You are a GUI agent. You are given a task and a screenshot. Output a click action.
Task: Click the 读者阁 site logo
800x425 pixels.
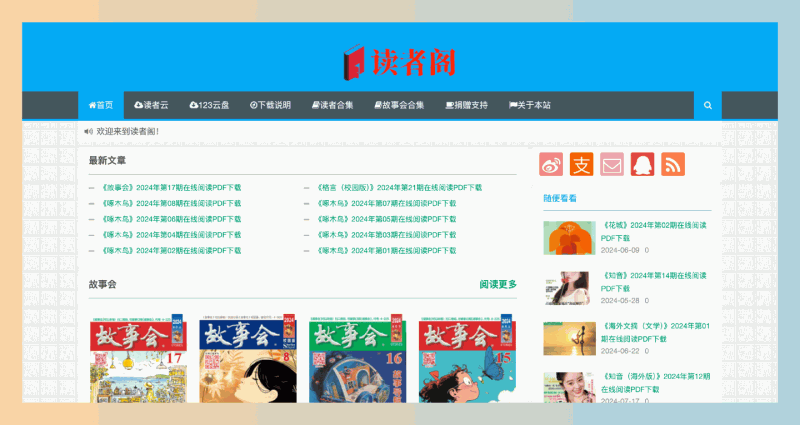tap(399, 62)
